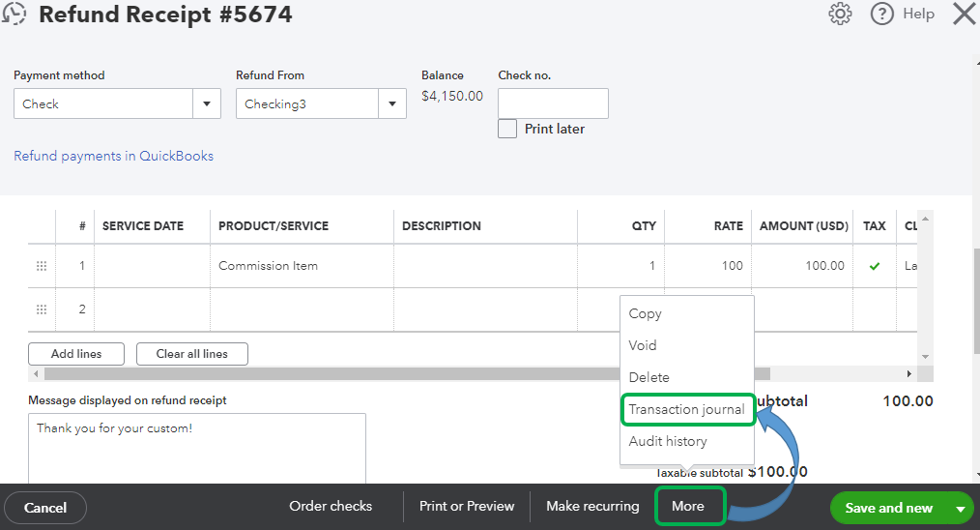Click the drag handle on line 1
Viewport: 980px width, 530px height.
[42, 266]
